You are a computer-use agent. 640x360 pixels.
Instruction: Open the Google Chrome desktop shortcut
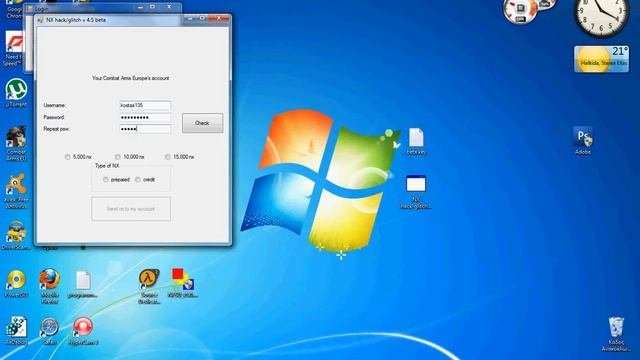coord(14,9)
